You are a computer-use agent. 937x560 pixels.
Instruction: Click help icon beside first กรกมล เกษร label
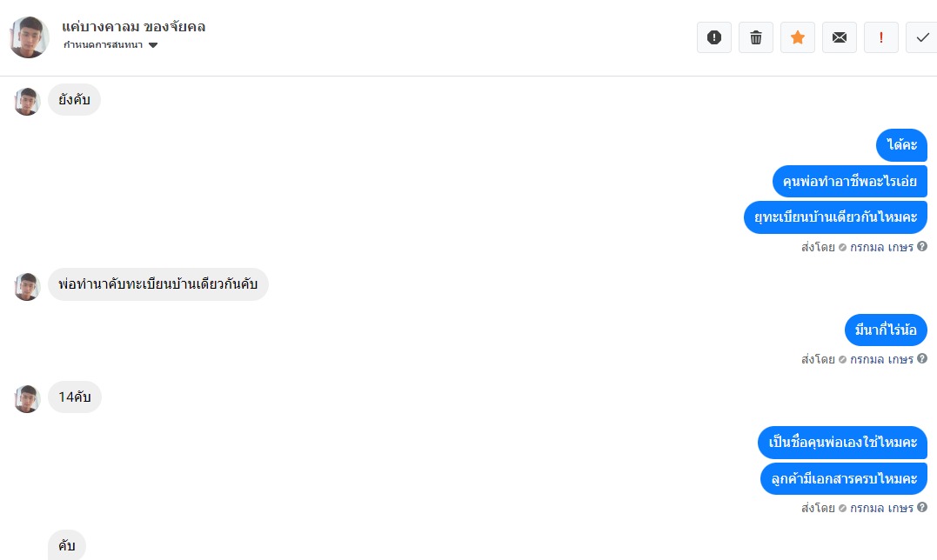click(922, 247)
